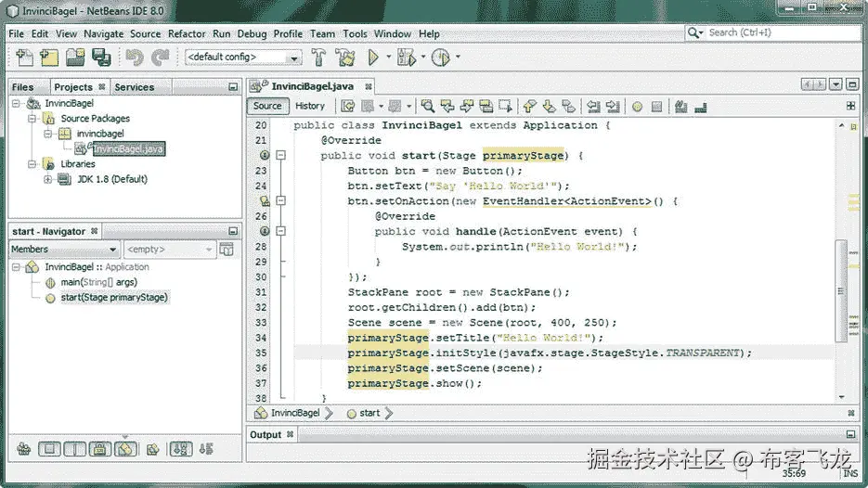Select main(String[] args) in Navigator
This screenshot has height=488, width=868.
(x=99, y=282)
